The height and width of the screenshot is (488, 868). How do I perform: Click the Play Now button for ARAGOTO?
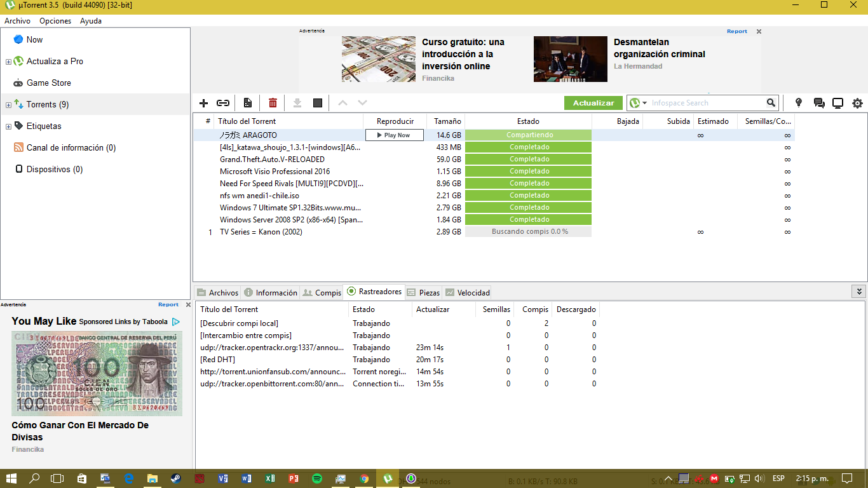[394, 135]
